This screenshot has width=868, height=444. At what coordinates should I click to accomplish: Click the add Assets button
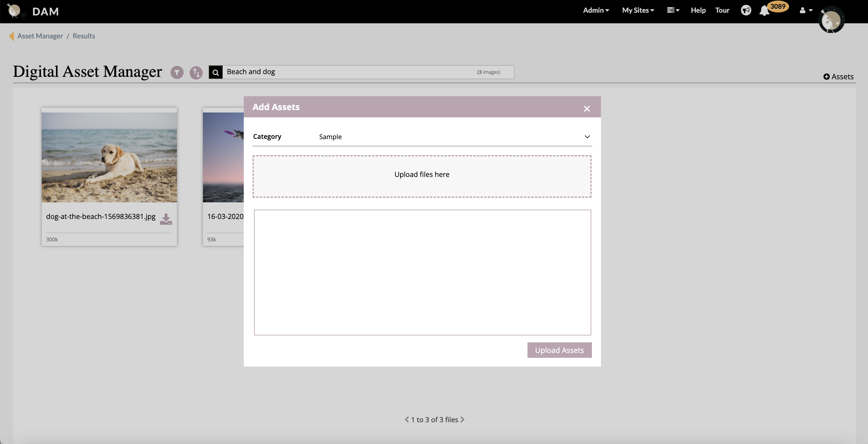(838, 77)
